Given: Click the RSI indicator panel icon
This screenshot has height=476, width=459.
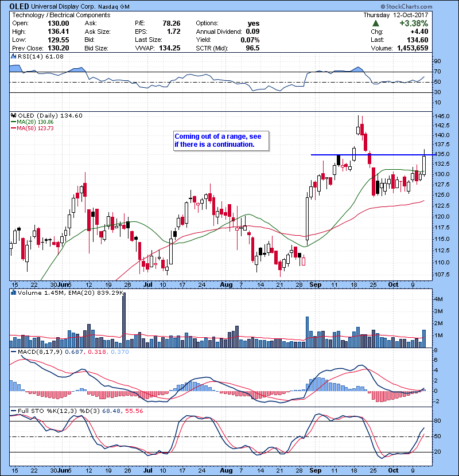Looking at the screenshot, I should [x=13, y=56].
